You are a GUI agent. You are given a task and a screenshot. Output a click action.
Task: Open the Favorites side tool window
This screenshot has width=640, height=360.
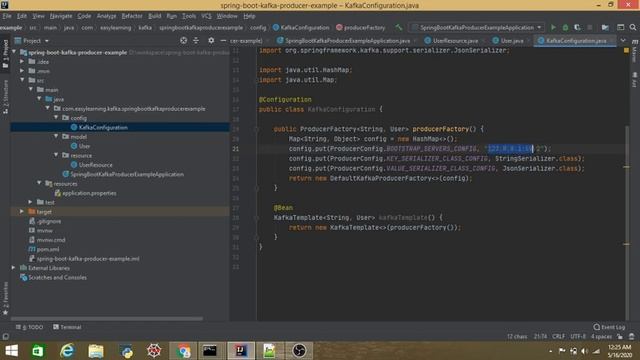5,298
